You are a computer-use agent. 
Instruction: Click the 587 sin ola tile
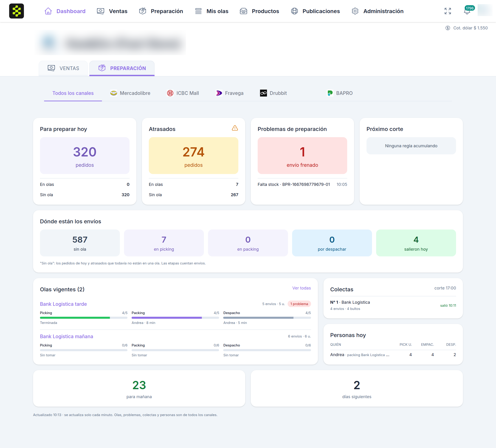click(80, 243)
